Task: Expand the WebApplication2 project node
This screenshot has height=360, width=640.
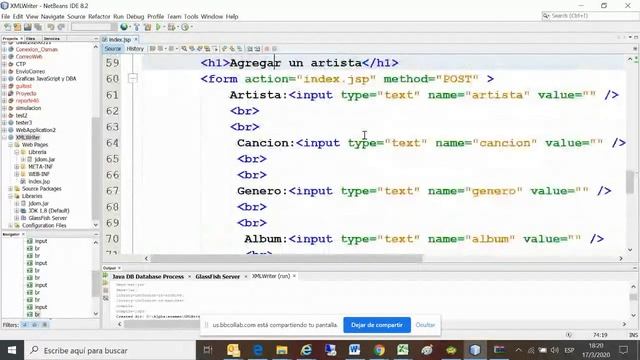Action: tap(4, 130)
